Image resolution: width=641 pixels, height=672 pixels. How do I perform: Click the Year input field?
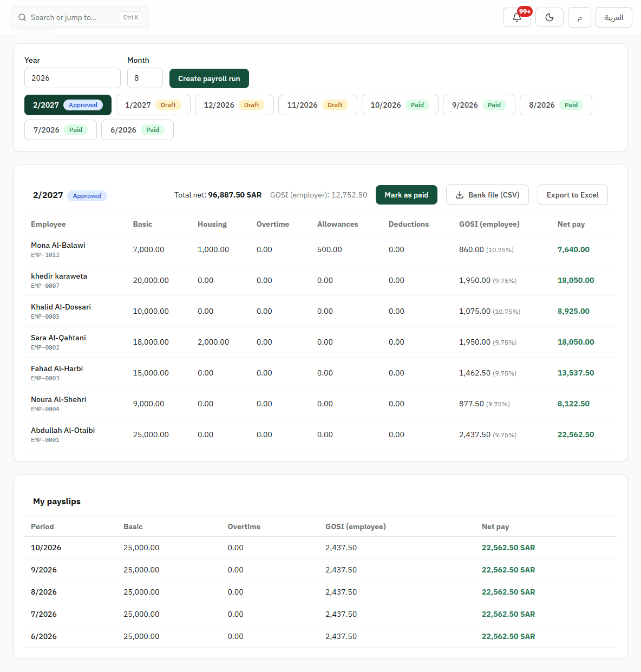(73, 78)
